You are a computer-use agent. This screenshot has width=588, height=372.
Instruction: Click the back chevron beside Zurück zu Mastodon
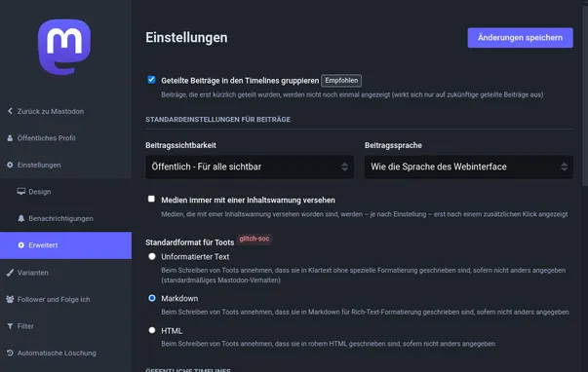click(x=10, y=111)
